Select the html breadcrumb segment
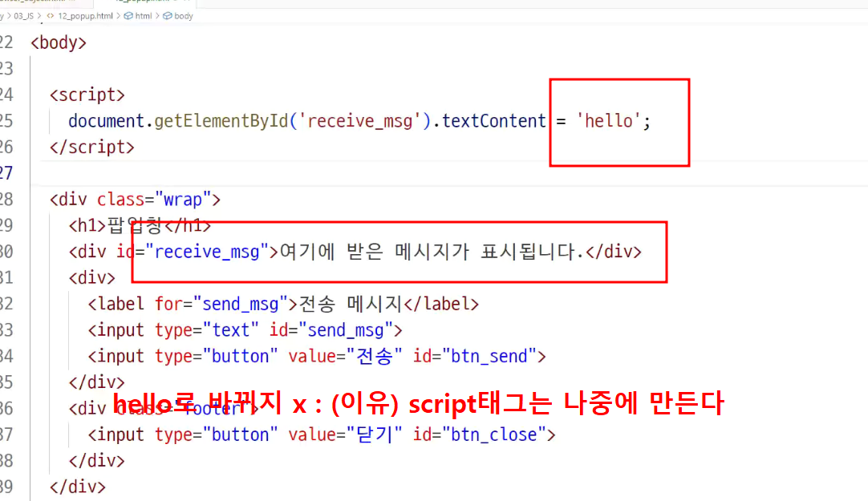The image size is (868, 501). [144, 16]
